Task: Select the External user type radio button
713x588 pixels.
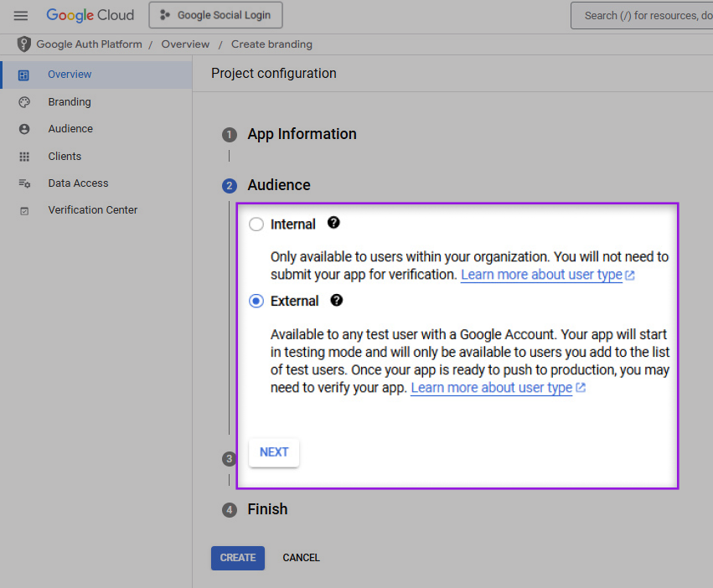Action: pyautogui.click(x=256, y=302)
